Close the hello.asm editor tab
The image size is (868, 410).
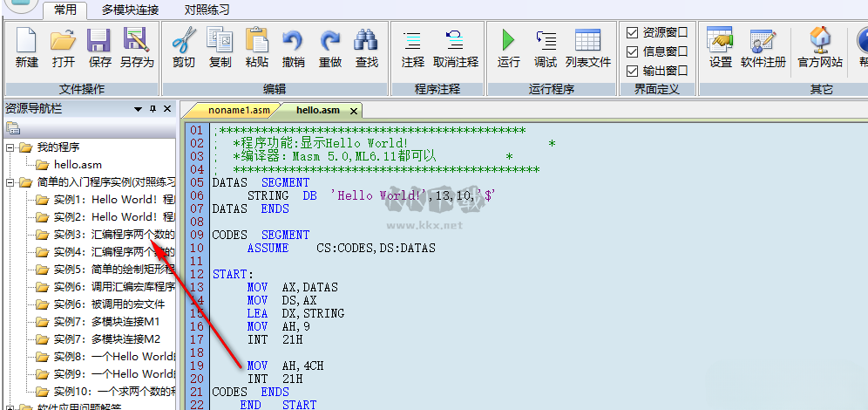353,111
